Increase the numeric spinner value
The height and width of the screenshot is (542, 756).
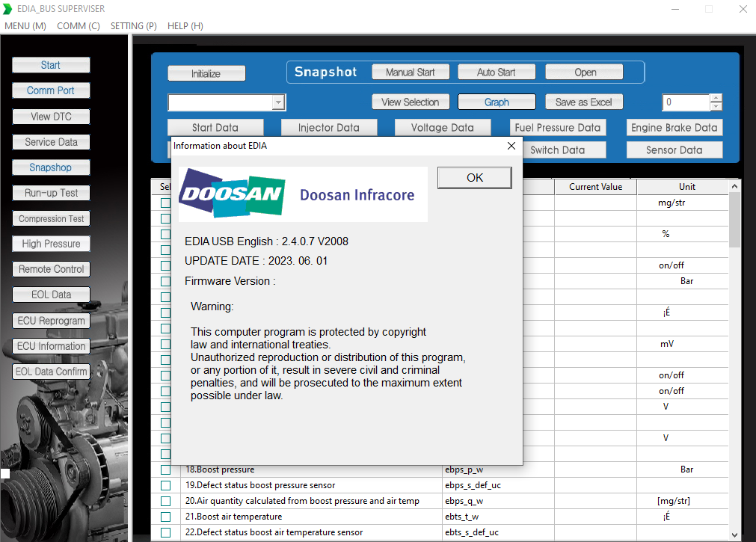point(716,98)
